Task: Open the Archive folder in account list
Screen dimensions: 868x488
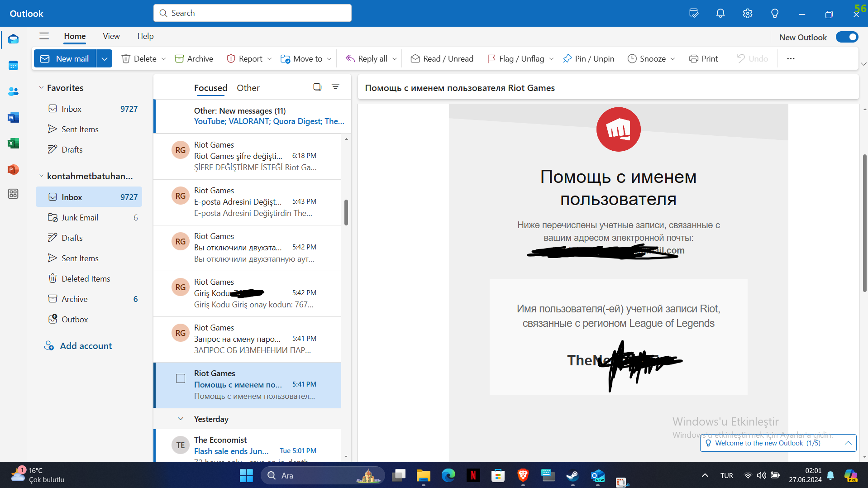Action: tap(89, 299)
